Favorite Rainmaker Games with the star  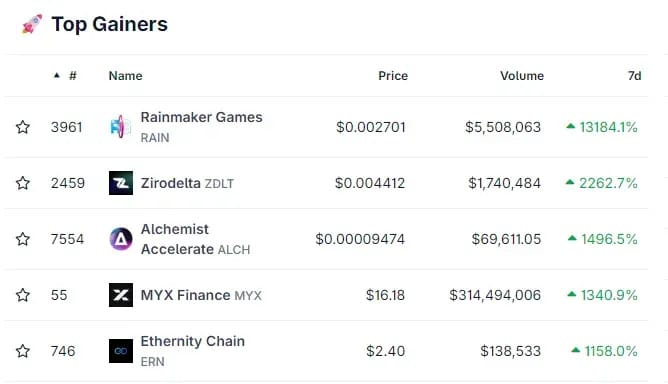point(23,127)
